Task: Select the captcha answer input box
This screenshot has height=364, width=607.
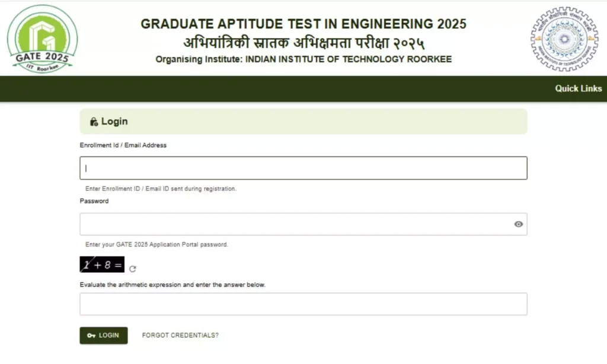Action: (x=303, y=304)
